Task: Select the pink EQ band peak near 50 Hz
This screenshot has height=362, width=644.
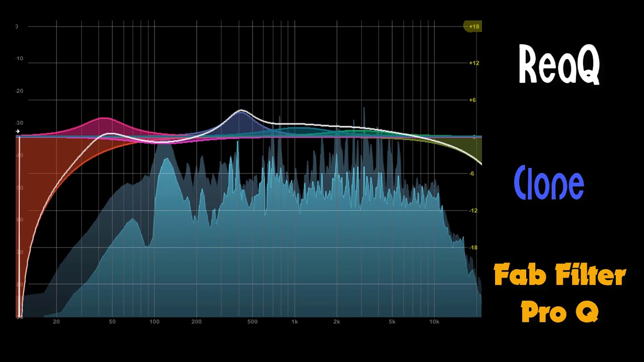Action: [104, 126]
